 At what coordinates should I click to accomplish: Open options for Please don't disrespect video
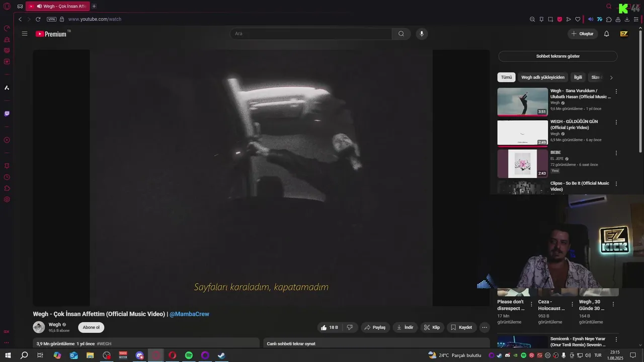(531, 304)
